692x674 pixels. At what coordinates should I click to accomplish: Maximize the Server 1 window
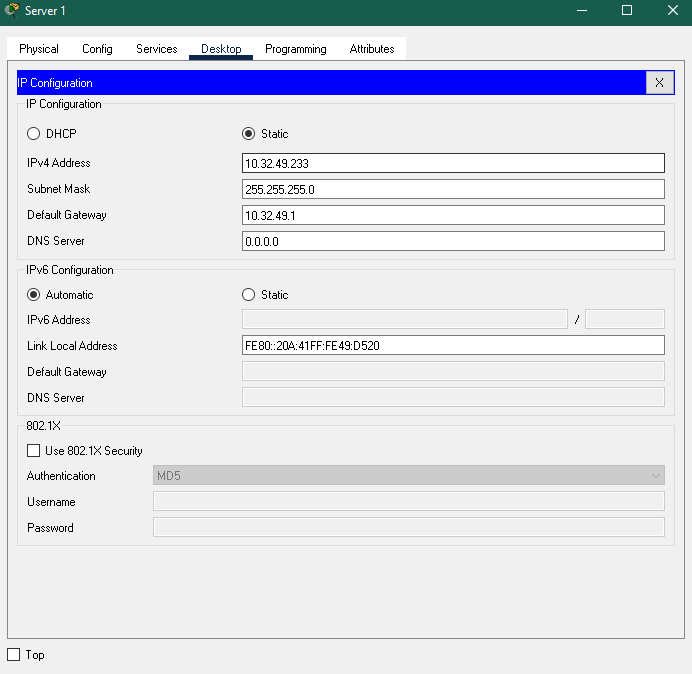(x=627, y=10)
